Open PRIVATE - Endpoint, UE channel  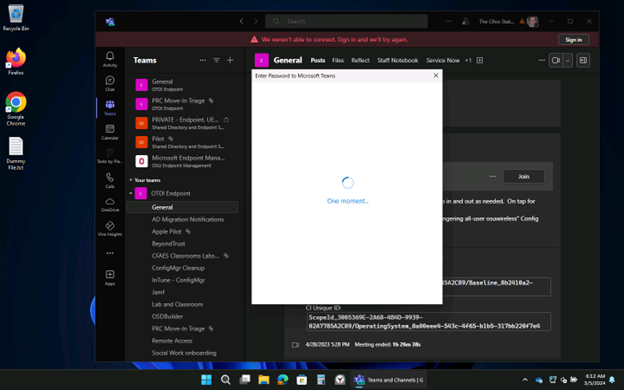click(182, 123)
